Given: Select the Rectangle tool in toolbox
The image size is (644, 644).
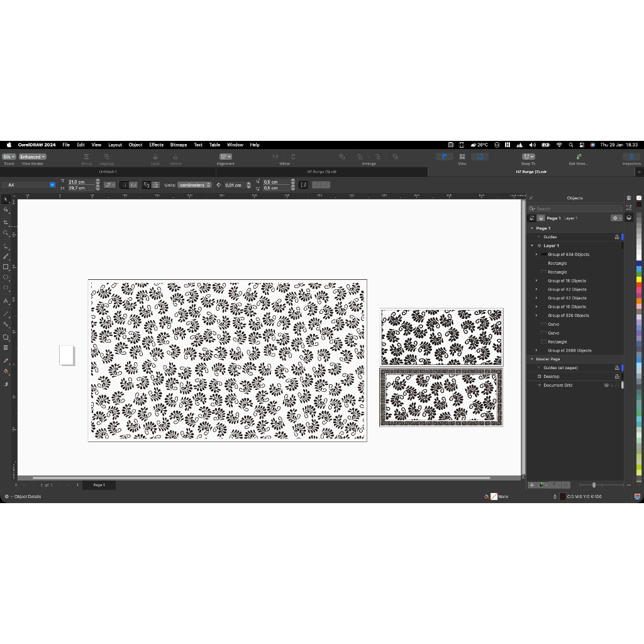Looking at the screenshot, I should coord(6,267).
